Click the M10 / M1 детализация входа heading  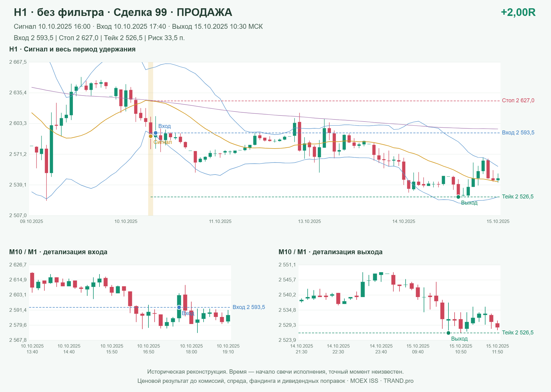pos(58,252)
